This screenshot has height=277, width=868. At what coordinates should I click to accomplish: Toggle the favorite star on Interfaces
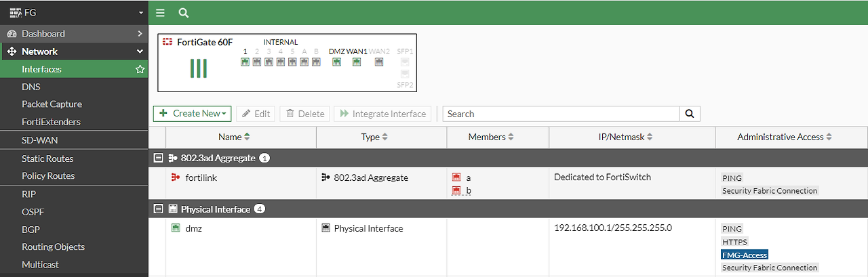click(x=140, y=69)
